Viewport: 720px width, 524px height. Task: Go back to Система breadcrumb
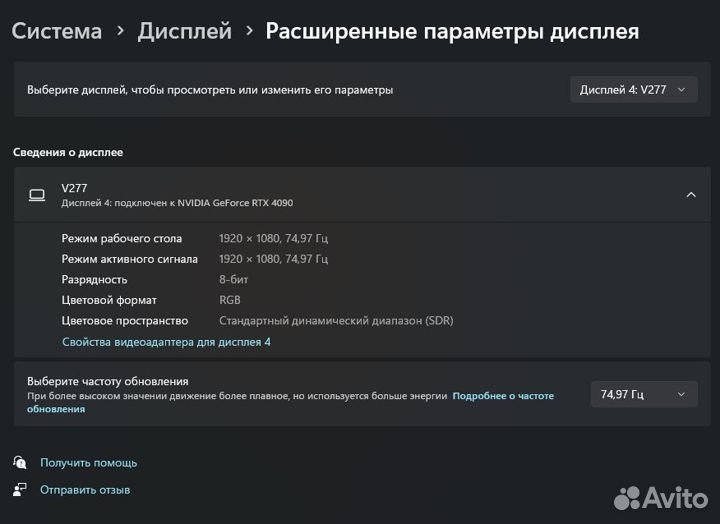pyautogui.click(x=57, y=31)
